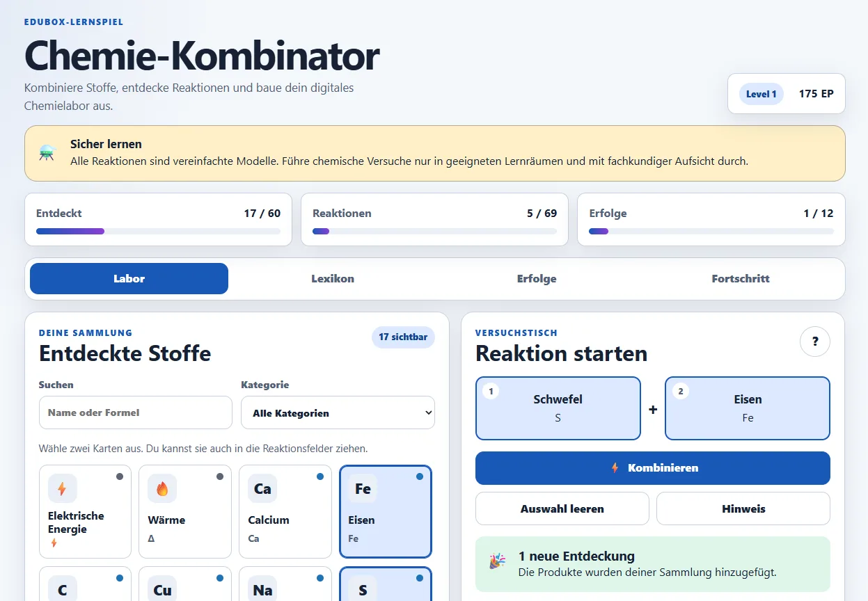Click the Reaktion starten heading
This screenshot has height=601, width=868.
click(x=561, y=353)
